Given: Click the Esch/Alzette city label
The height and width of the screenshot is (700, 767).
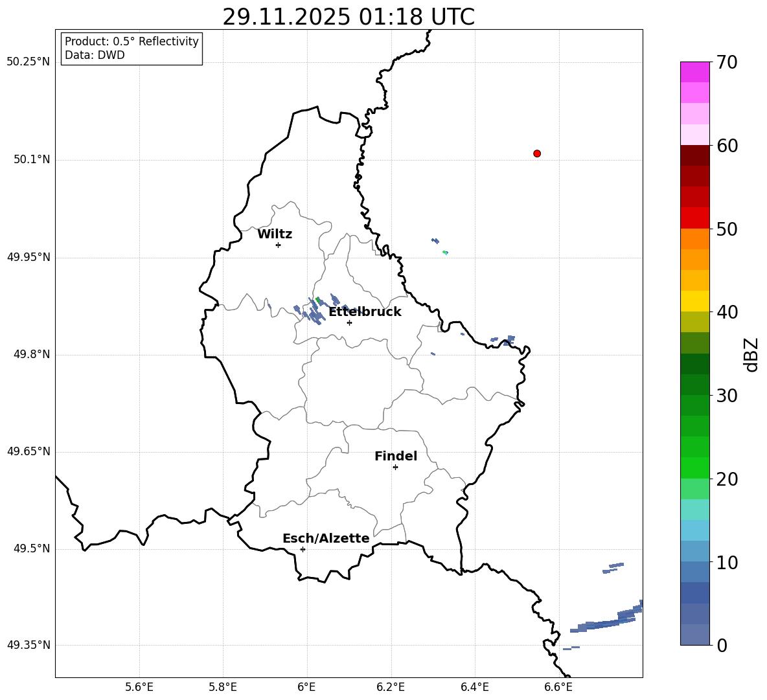Looking at the screenshot, I should click(x=326, y=539).
